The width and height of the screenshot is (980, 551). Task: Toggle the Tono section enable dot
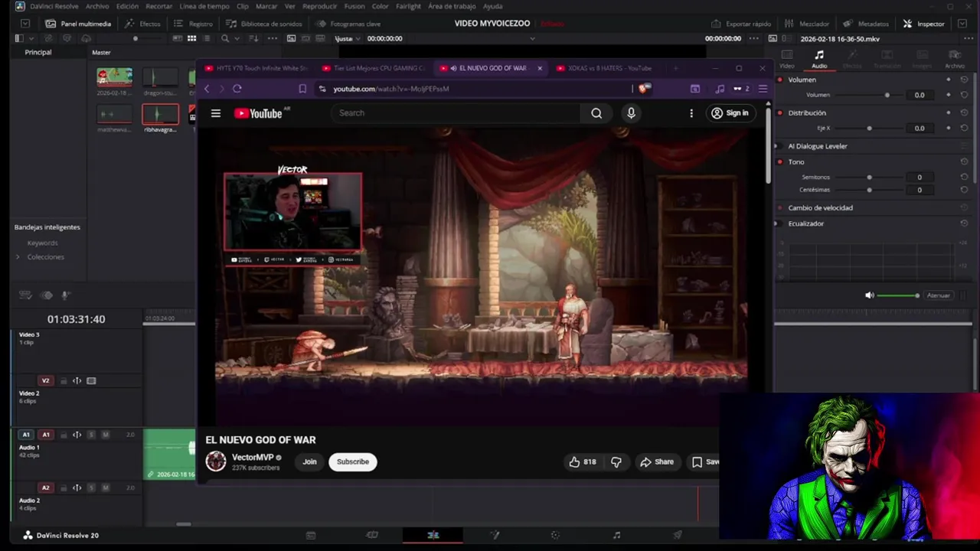780,162
